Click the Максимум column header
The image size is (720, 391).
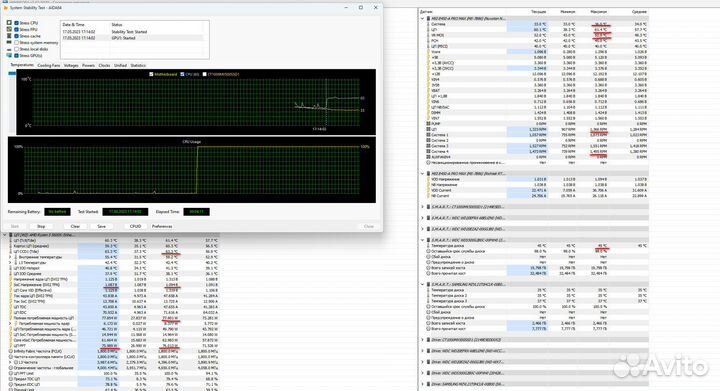point(598,11)
